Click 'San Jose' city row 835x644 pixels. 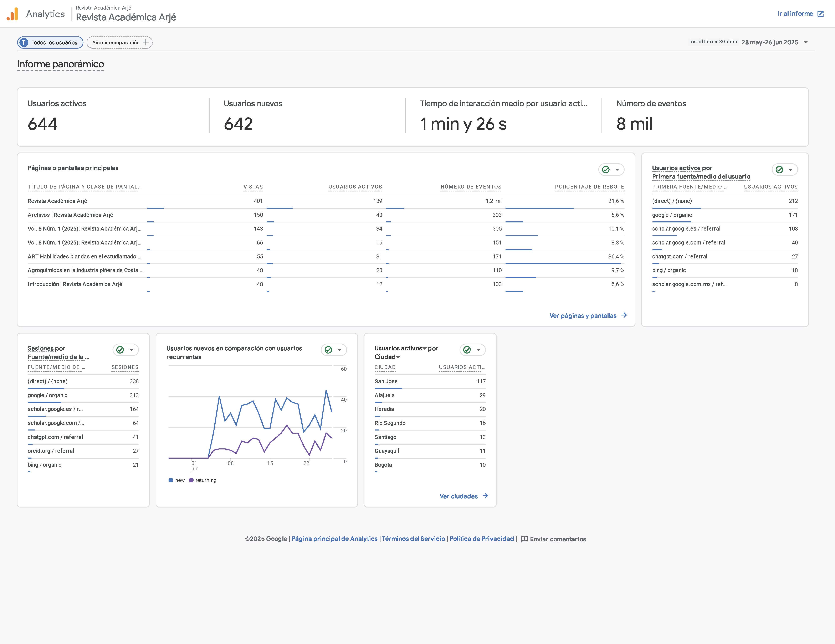coord(430,381)
